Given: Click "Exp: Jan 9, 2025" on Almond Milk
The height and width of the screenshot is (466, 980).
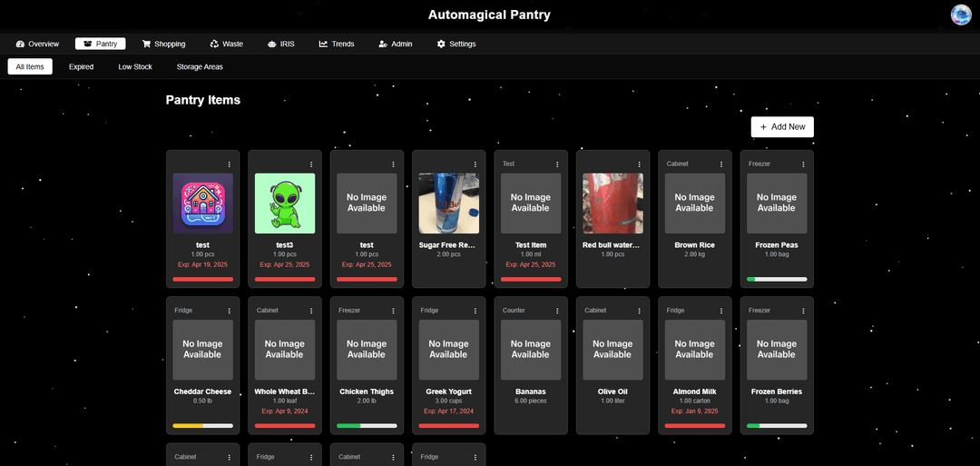Looking at the screenshot, I should (695, 411).
